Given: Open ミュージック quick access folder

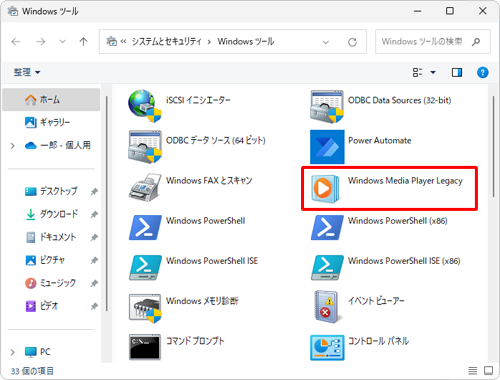Looking at the screenshot, I should coord(50,283).
